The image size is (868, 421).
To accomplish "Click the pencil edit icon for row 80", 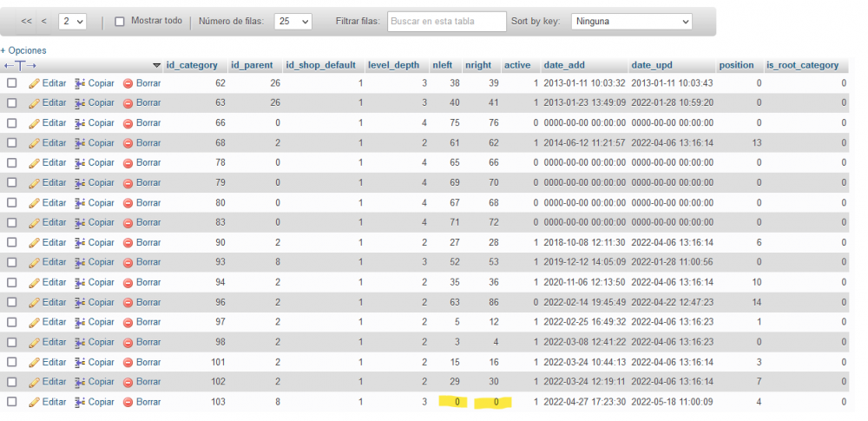I will (35, 203).
